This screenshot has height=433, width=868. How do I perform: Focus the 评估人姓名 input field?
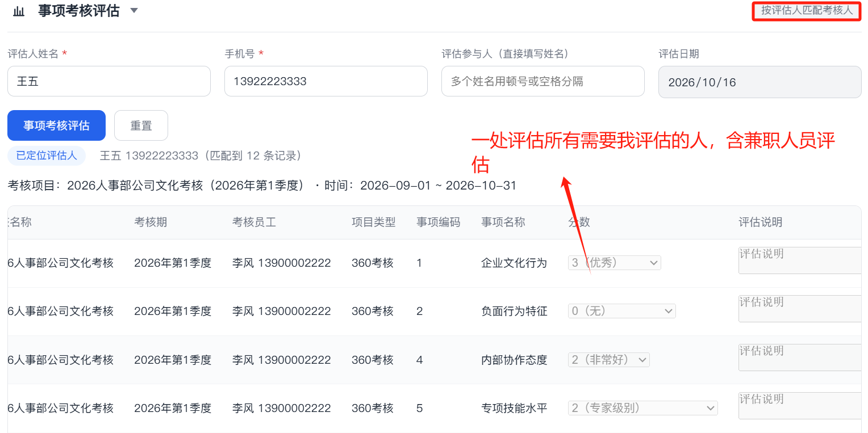(109, 81)
